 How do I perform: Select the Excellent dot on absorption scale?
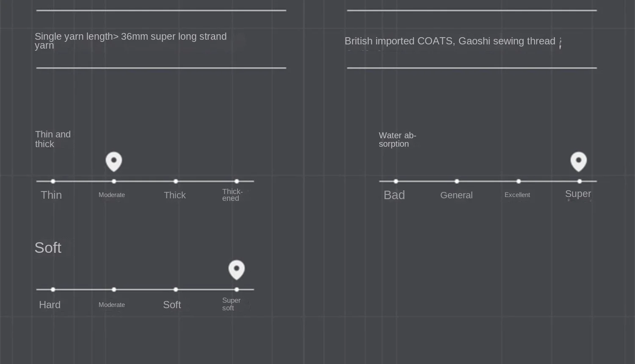(x=519, y=181)
